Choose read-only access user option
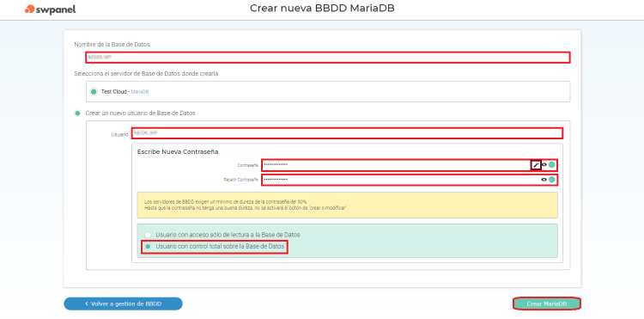This screenshot has width=644, height=319. click(148, 235)
